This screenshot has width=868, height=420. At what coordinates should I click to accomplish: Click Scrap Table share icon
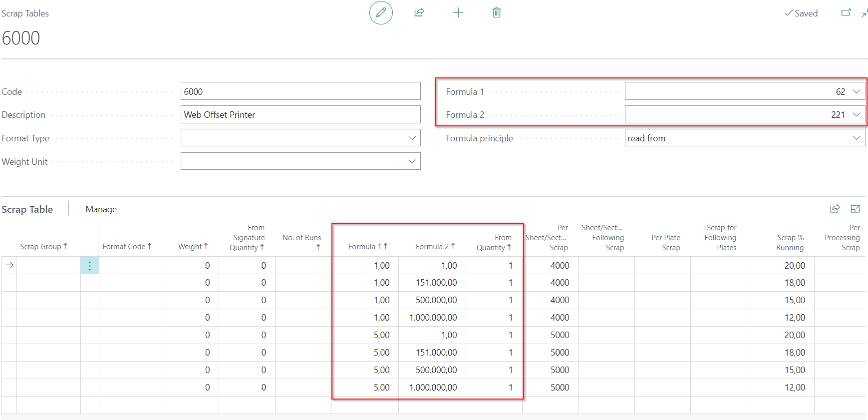[x=835, y=209]
